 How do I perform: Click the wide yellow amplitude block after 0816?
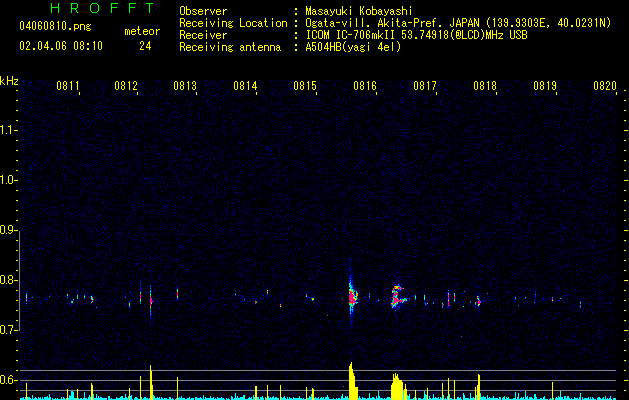point(398,387)
